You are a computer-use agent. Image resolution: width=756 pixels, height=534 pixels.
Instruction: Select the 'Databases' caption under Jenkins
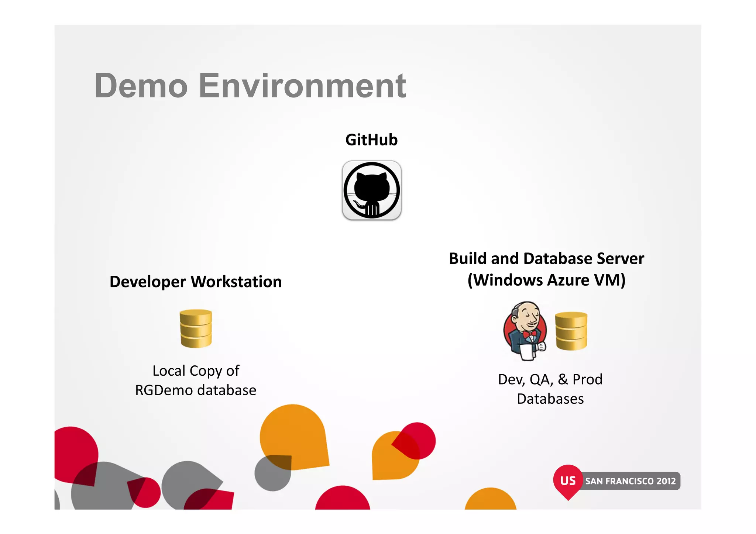click(x=550, y=399)
